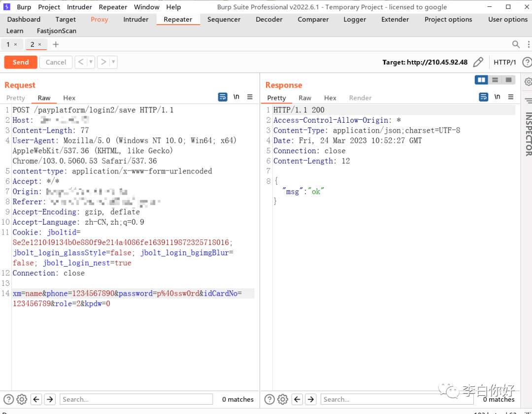Open the User options tab
This screenshot has width=532, height=414.
point(508,19)
